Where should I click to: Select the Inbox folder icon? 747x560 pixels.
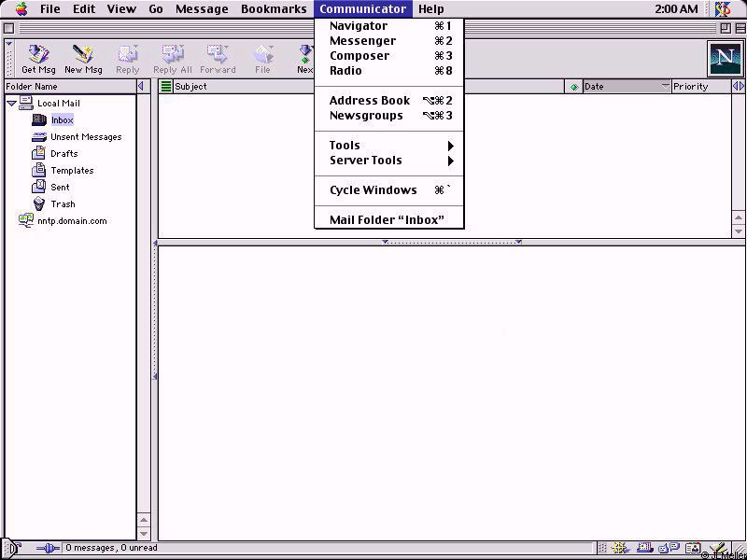(x=39, y=120)
